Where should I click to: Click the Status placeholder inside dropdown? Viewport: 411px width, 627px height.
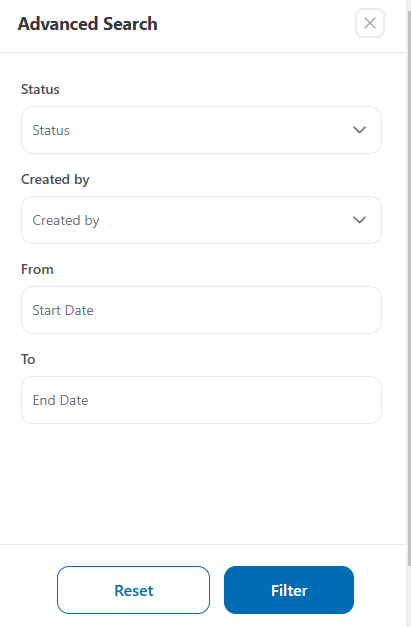click(51, 130)
